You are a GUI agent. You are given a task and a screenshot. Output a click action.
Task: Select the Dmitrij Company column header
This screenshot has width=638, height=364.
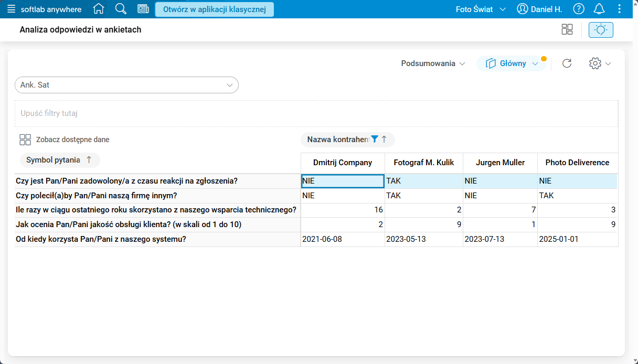(x=343, y=163)
